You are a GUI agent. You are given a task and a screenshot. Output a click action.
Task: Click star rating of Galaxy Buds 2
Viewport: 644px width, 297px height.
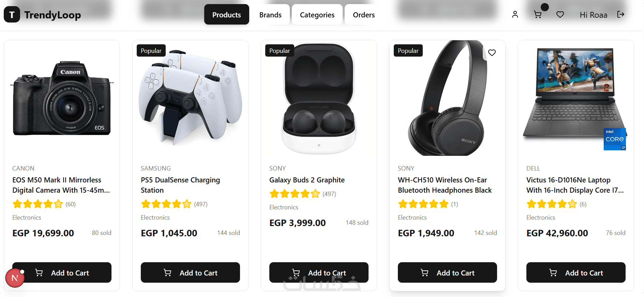point(295,194)
